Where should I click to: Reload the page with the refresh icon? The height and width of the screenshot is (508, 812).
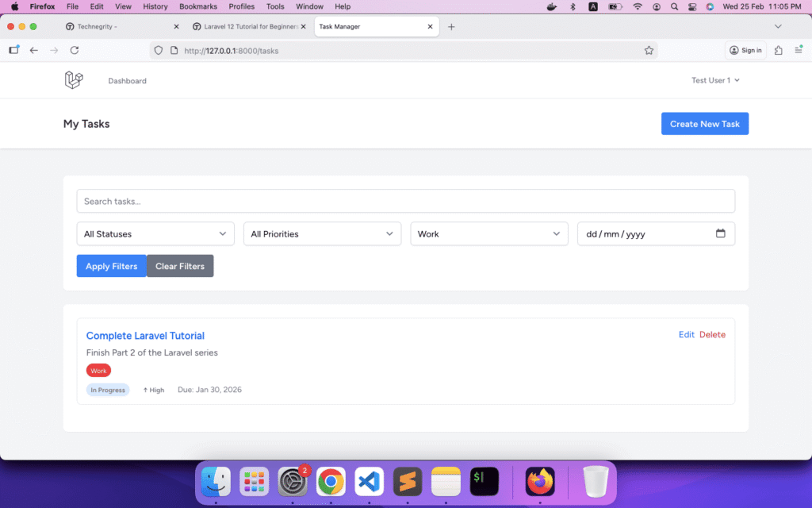tap(75, 50)
